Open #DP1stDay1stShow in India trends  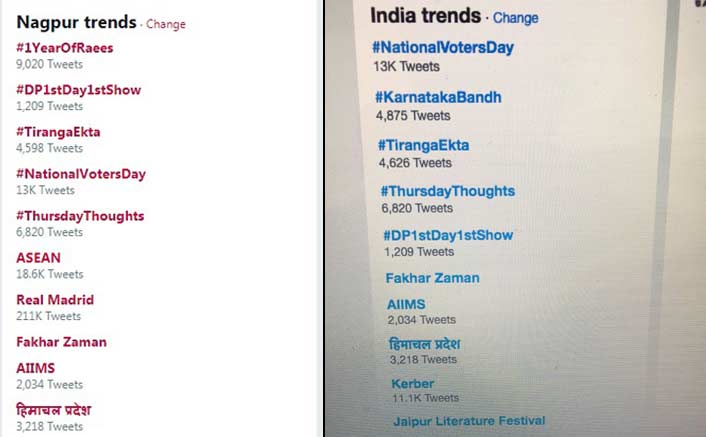coord(448,235)
